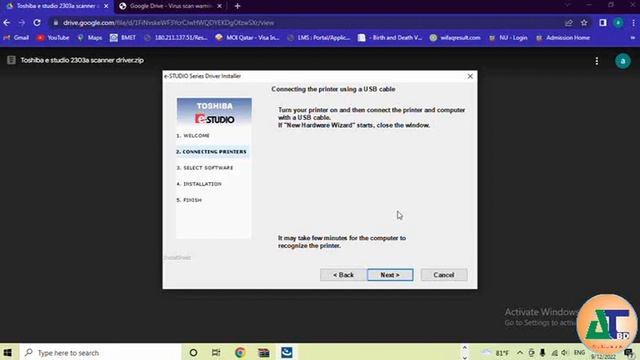
Task: Click the zip file icon in Drive header
Action: tap(11, 60)
